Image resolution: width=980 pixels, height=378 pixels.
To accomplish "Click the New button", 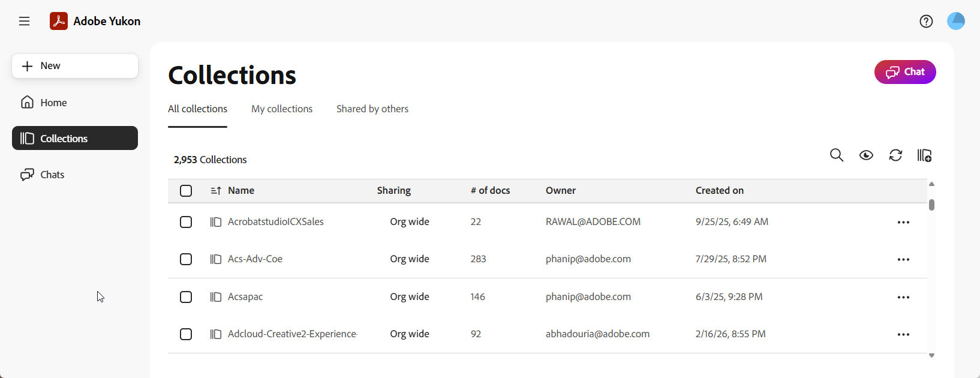I will click(75, 66).
